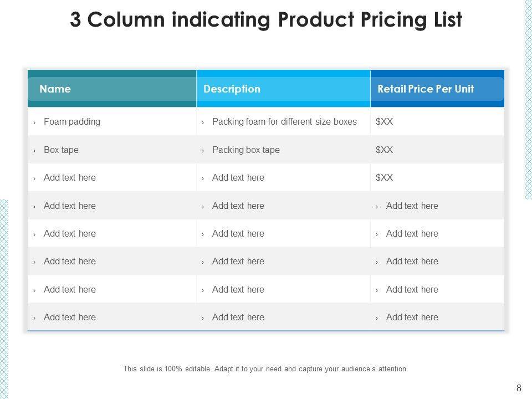Click the bullet arrow before Packing foam description

[203, 122]
